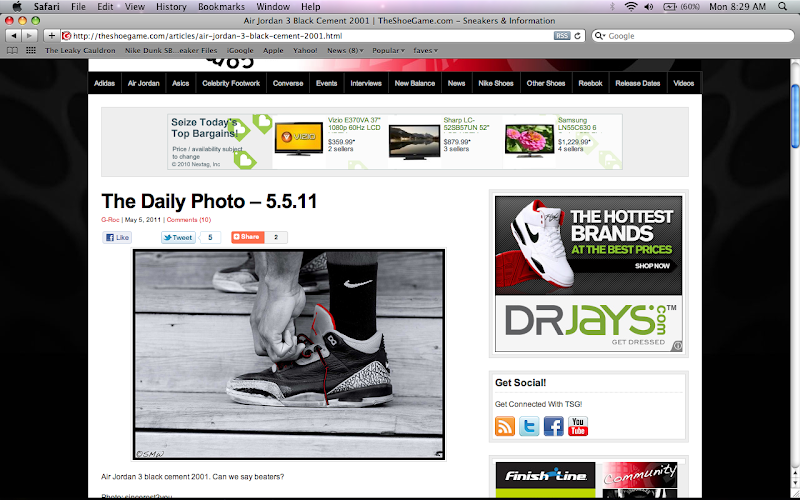
Task: Open the View menu
Action: coord(135,7)
